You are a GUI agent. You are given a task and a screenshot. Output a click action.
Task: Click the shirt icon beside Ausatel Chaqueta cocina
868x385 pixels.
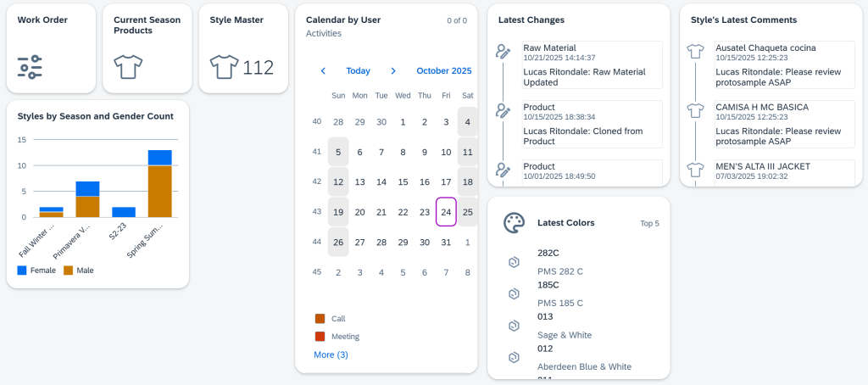(696, 51)
